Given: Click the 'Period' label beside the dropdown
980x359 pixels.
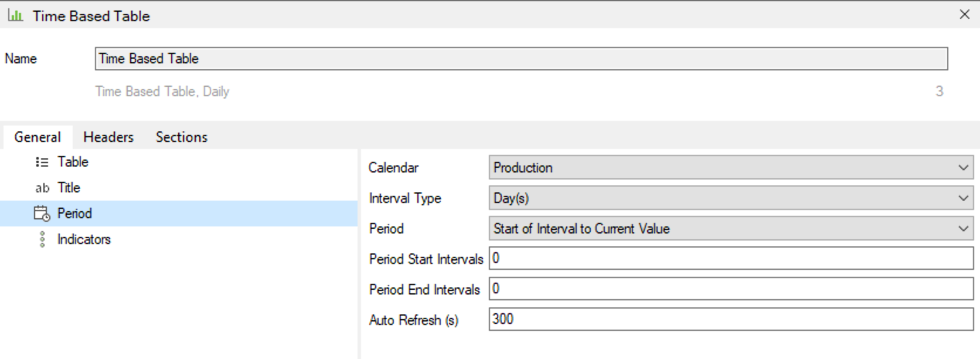Looking at the screenshot, I should click(x=386, y=229).
